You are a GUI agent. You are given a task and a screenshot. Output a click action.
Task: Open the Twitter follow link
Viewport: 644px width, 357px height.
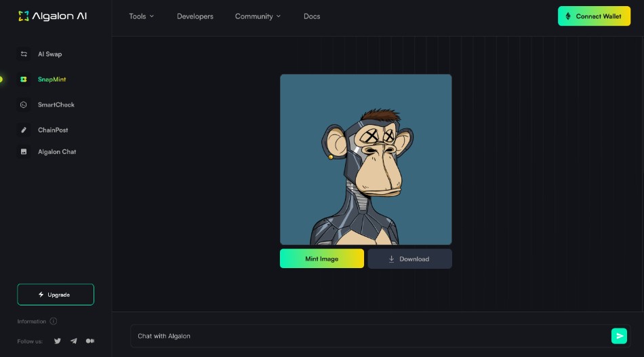[58, 341]
